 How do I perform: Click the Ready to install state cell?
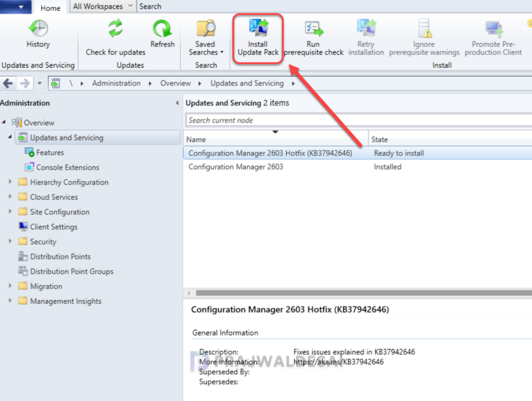click(x=399, y=153)
